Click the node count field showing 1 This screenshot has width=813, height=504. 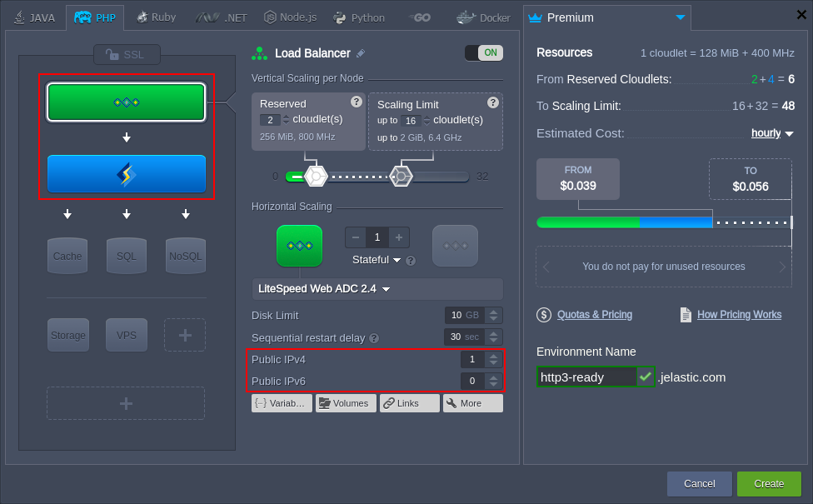tap(377, 237)
